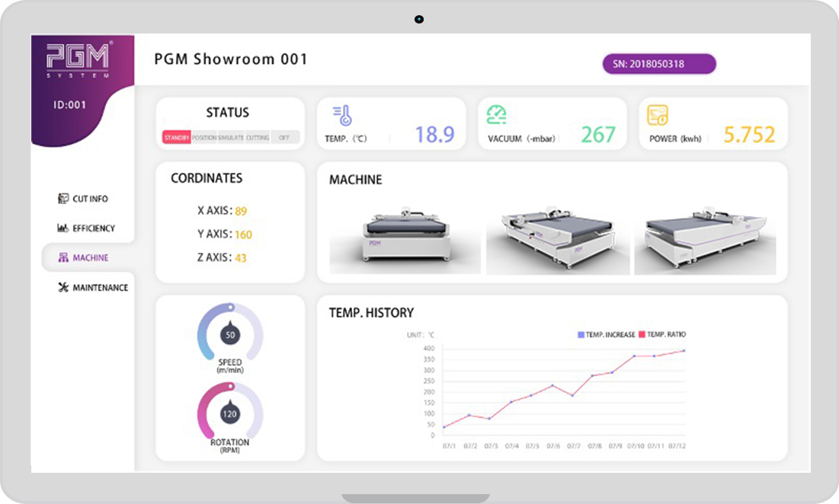Screen dimensions: 839x504
Task: Click the TEMP. HISTORY heading
Action: (x=371, y=313)
